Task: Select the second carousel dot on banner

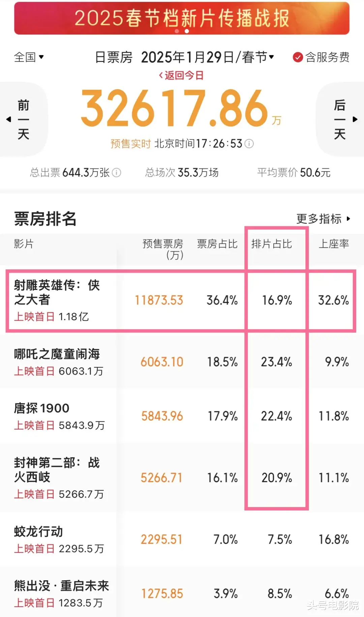Action: 187,31
